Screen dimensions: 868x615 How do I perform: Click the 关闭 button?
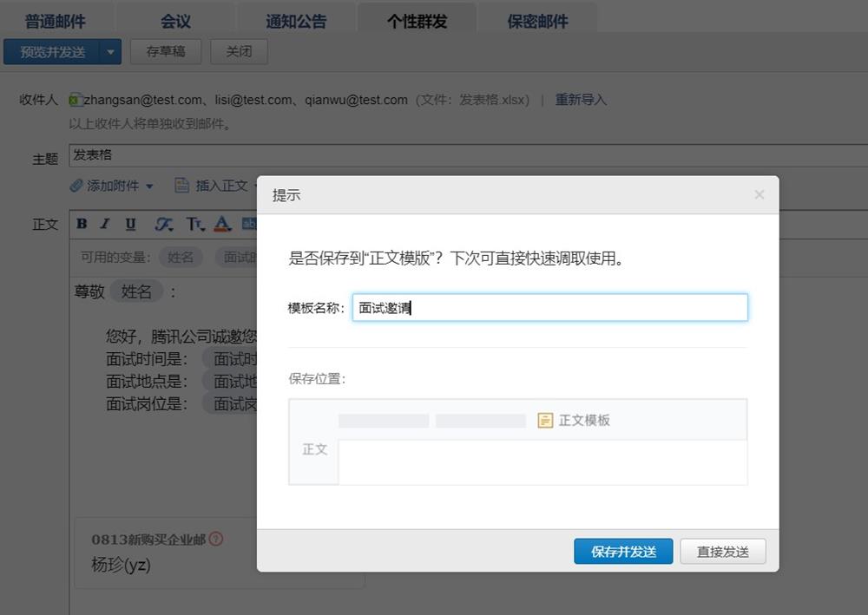[x=239, y=51]
